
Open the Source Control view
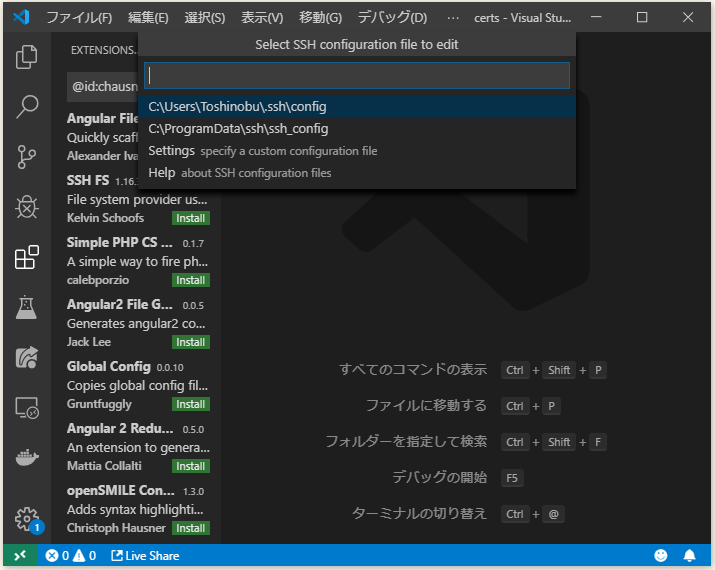click(26, 157)
